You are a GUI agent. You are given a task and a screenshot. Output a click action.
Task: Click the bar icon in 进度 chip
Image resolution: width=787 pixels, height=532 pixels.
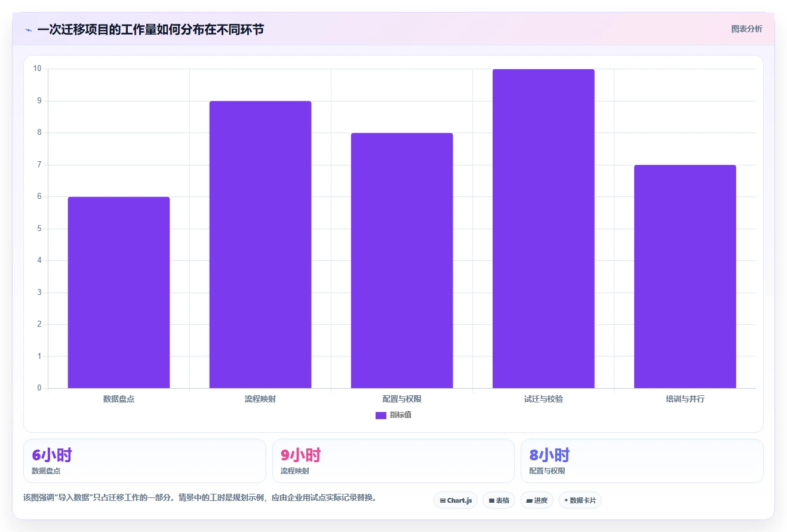529,501
